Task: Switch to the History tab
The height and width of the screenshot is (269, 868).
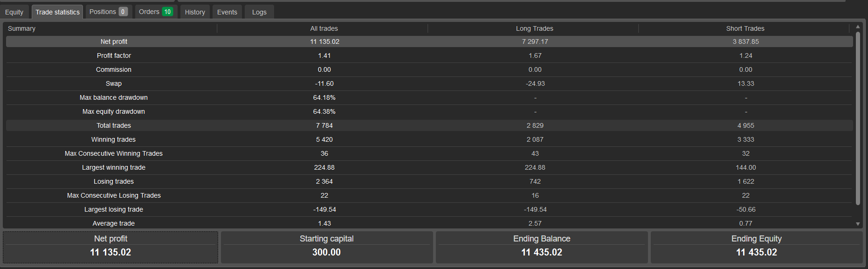Action: (x=195, y=12)
